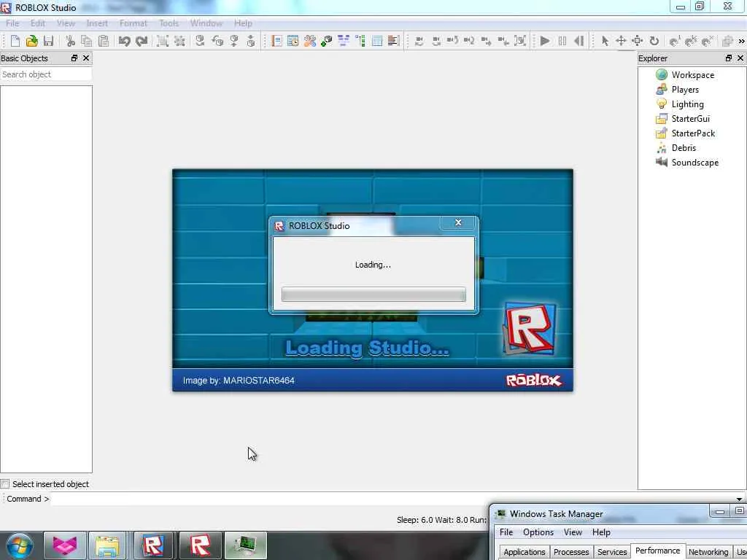Open the Window menu

coord(206,23)
